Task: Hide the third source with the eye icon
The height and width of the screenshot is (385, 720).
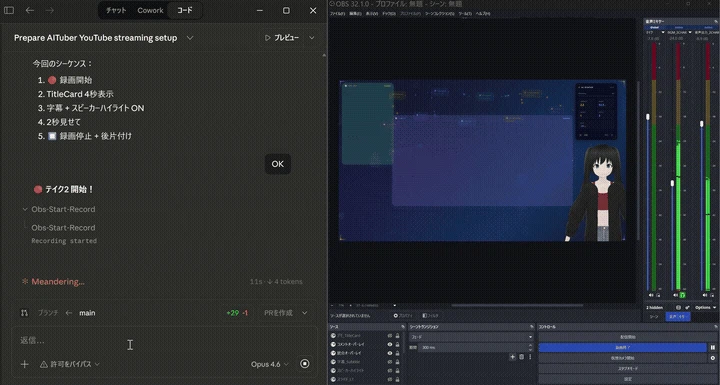Action: pyautogui.click(x=390, y=353)
